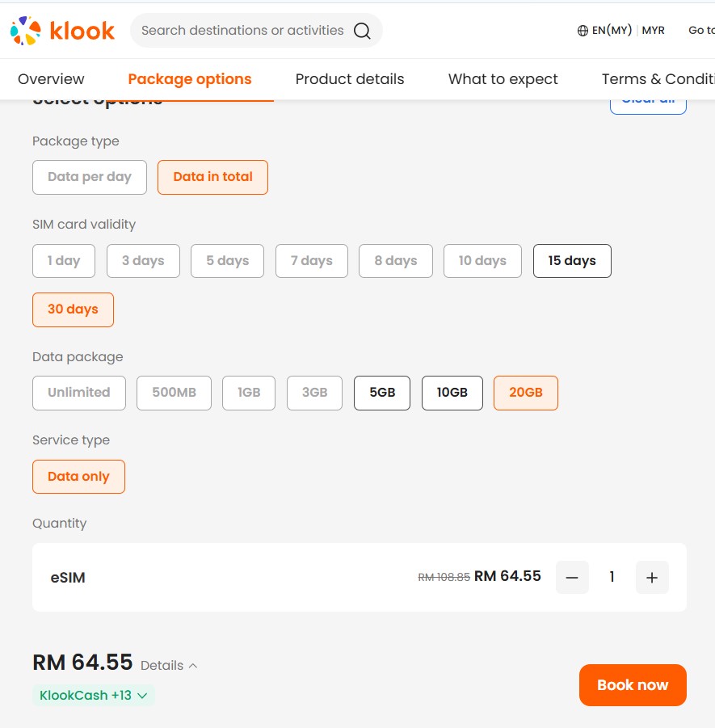Select the Data per day option
This screenshot has width=715, height=728.
(90, 177)
